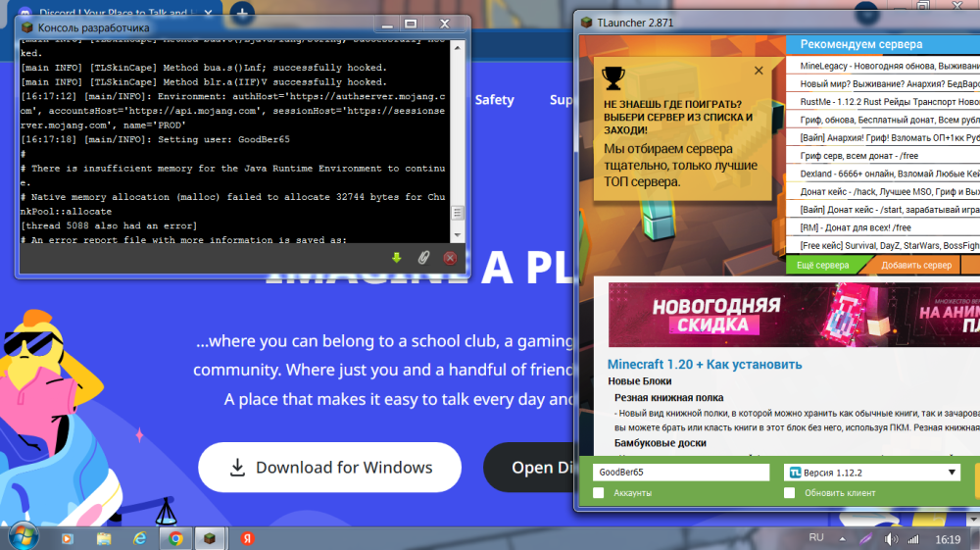The image size is (980, 550).
Task: Click Добавить сервер button
Action: point(916,265)
